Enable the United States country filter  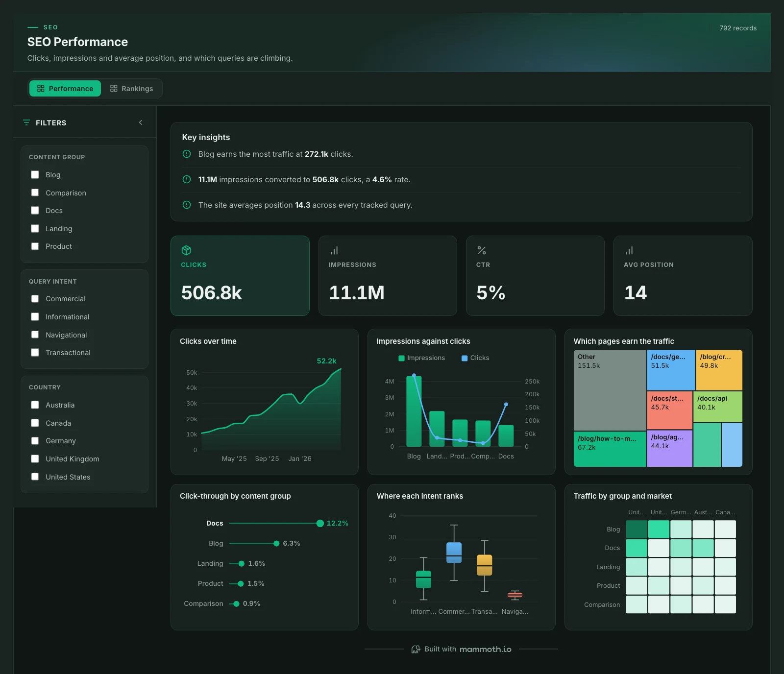click(x=35, y=477)
